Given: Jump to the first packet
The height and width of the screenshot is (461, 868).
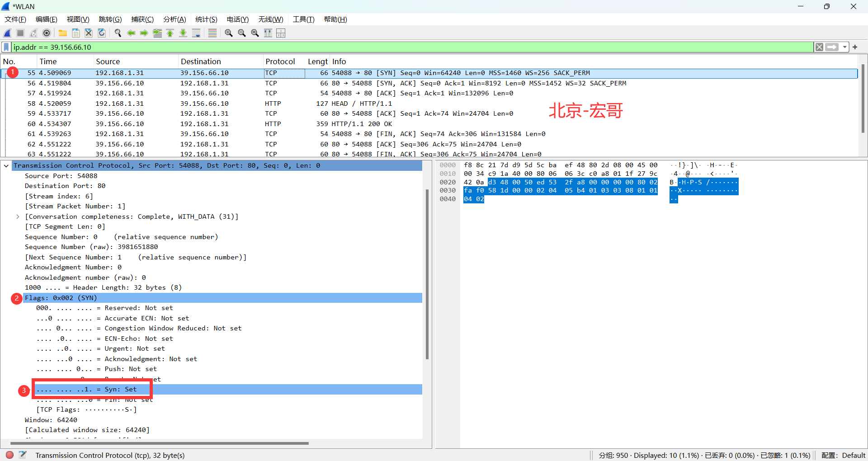Looking at the screenshot, I should 170,33.
